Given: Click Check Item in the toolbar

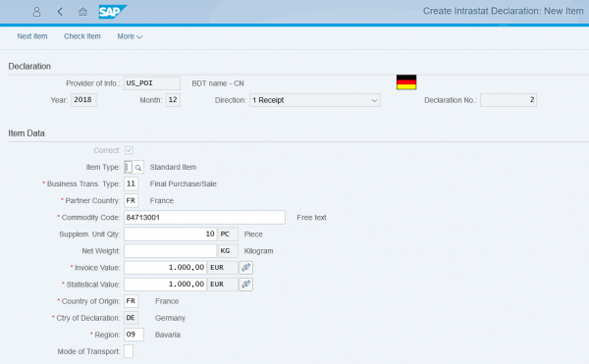Looking at the screenshot, I should pos(82,36).
